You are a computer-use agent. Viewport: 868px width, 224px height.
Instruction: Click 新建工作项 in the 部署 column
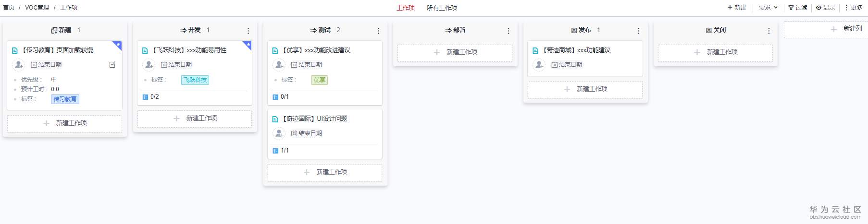tap(455, 52)
